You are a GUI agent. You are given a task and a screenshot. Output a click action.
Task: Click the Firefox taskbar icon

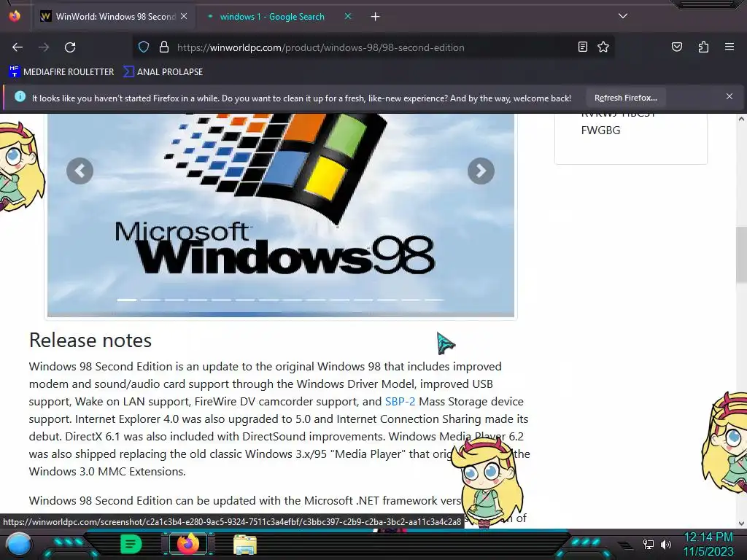187,544
